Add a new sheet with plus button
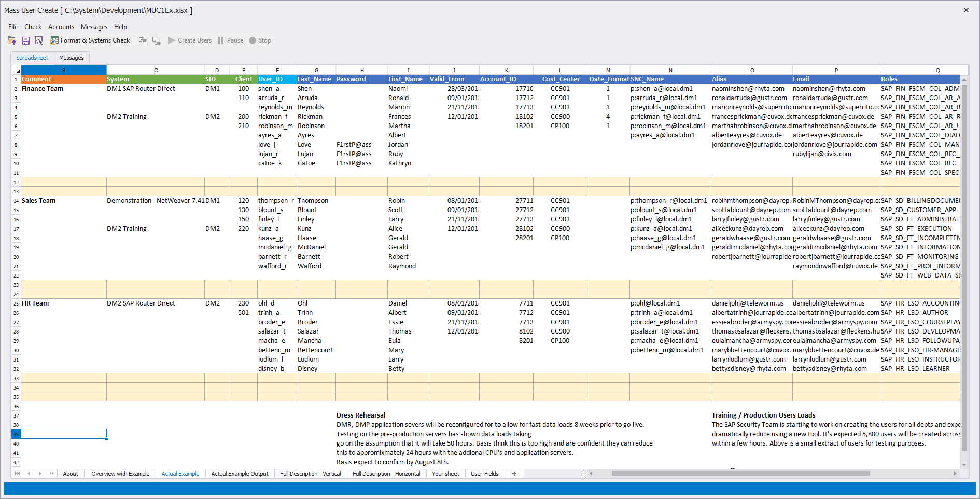Viewport: 980px width, 499px height. click(x=514, y=474)
